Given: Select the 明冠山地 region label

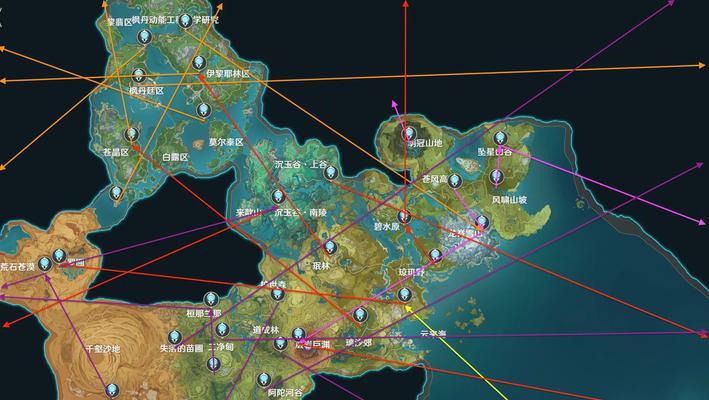Looking at the screenshot, I should 424,143.
